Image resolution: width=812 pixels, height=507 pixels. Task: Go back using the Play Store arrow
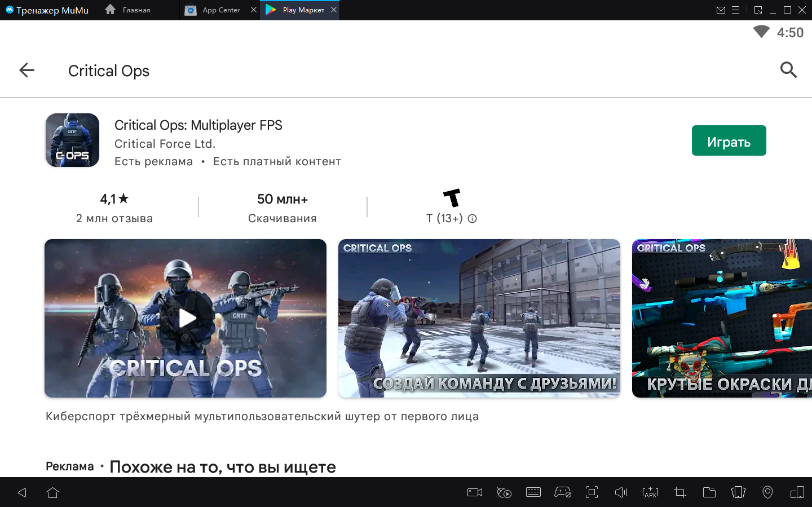click(27, 70)
